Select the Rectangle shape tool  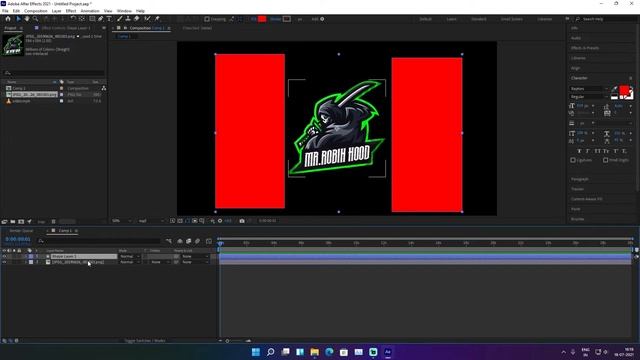(92, 19)
